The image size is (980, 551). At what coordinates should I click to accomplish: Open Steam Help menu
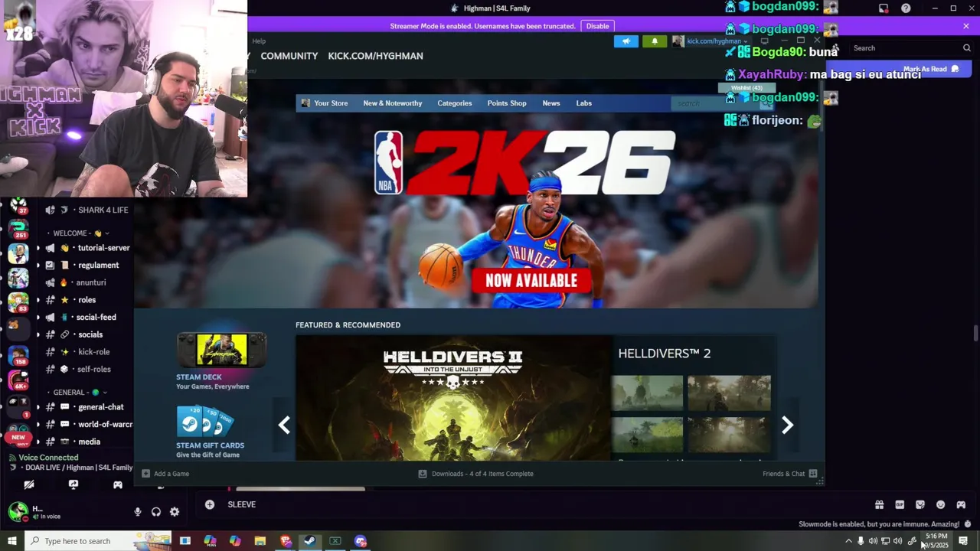(259, 41)
